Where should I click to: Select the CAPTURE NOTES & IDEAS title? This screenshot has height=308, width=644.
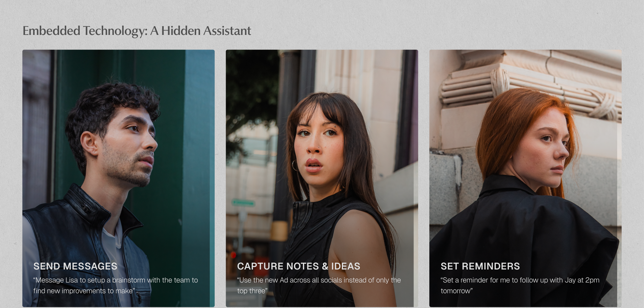pyautogui.click(x=298, y=266)
